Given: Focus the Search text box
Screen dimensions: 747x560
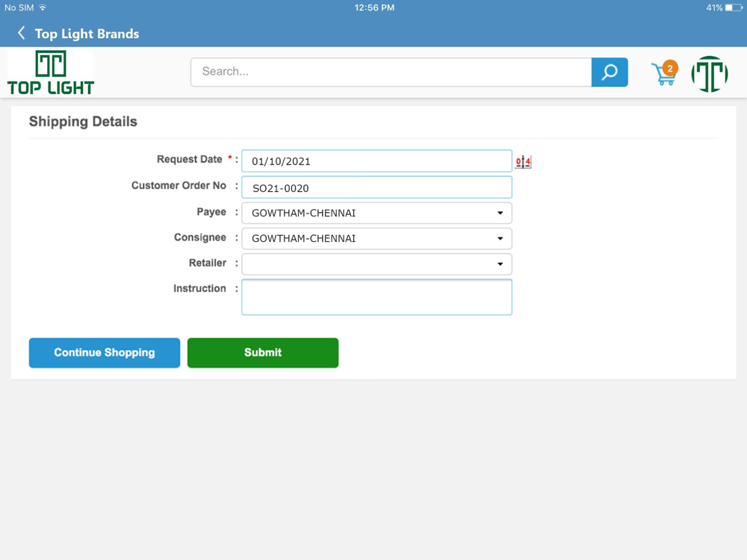Looking at the screenshot, I should [x=391, y=72].
